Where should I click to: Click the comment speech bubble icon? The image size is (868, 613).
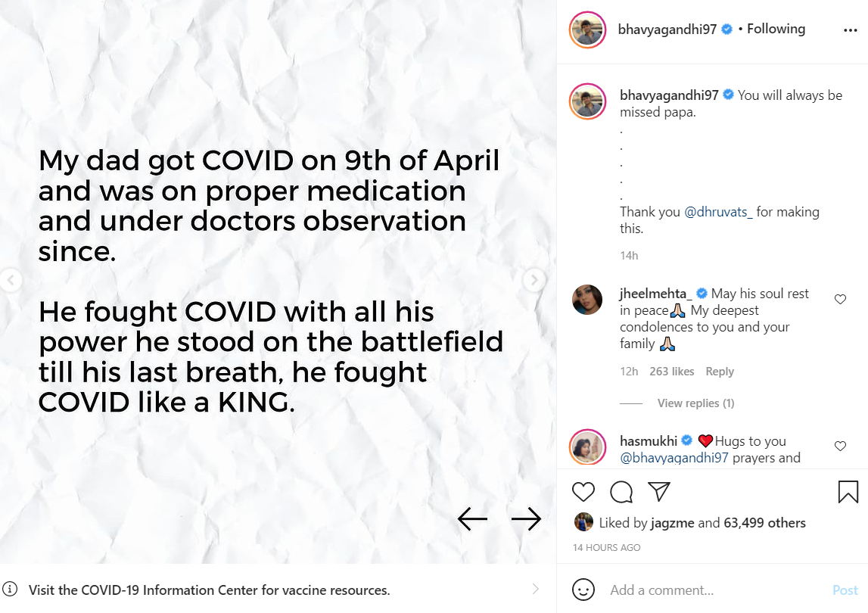tap(621, 492)
